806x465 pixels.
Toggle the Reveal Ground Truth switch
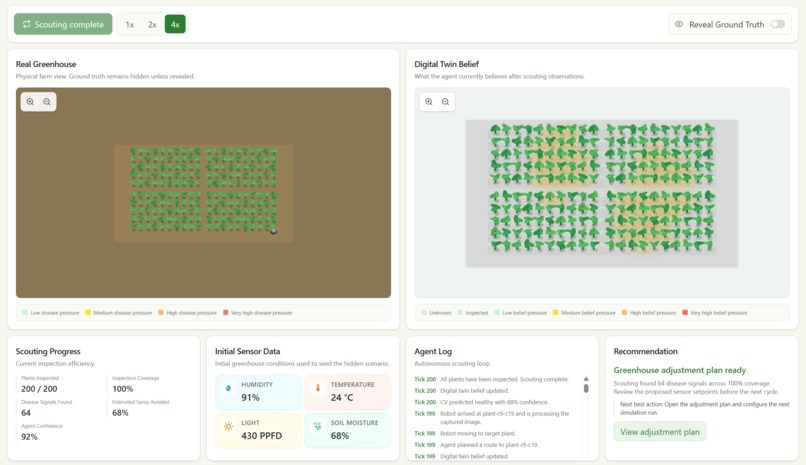(x=778, y=24)
